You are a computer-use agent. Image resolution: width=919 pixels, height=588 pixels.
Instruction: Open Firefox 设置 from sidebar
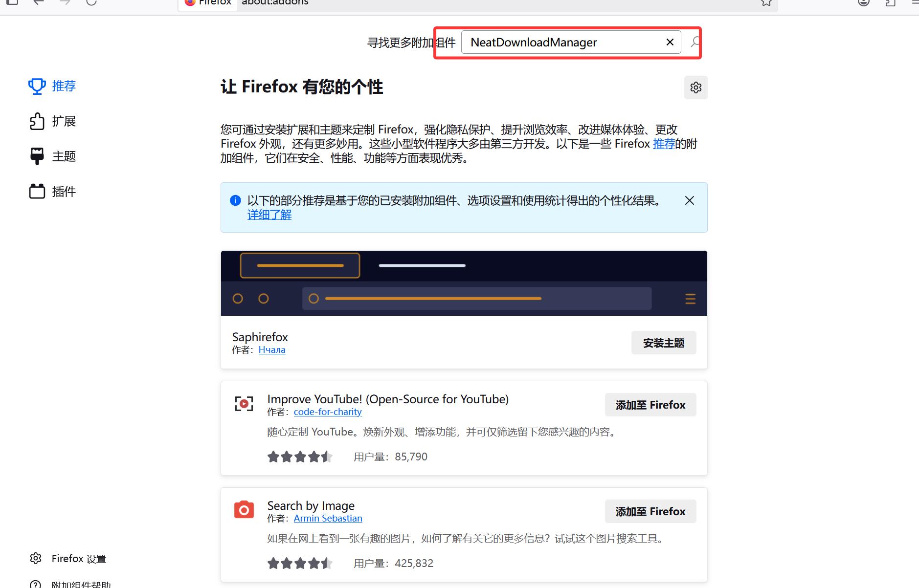click(x=68, y=558)
